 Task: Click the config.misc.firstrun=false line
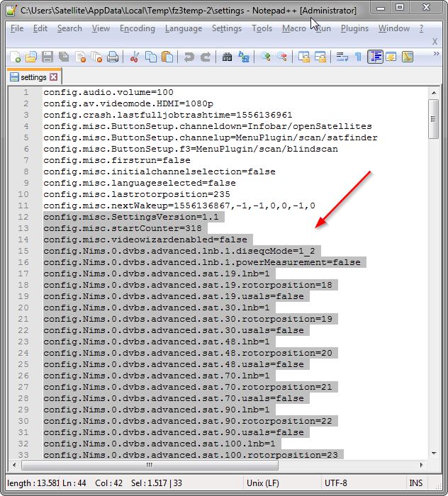click(x=117, y=160)
